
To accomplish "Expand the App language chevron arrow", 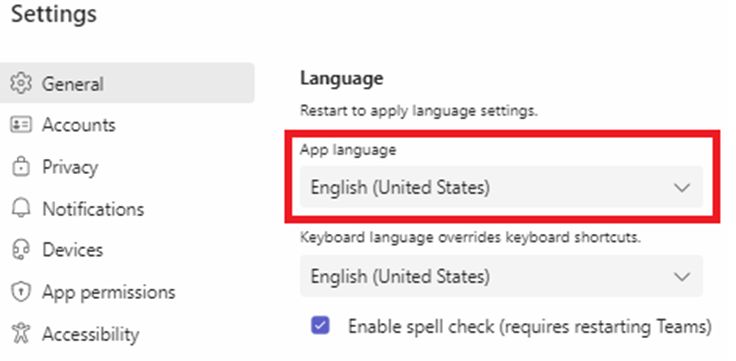I will pos(682,187).
